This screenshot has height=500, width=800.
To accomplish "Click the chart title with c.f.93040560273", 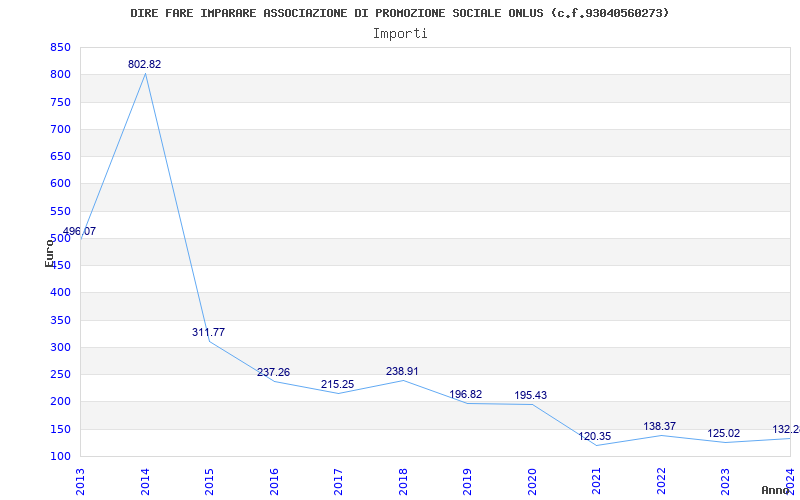I will 400,13.
